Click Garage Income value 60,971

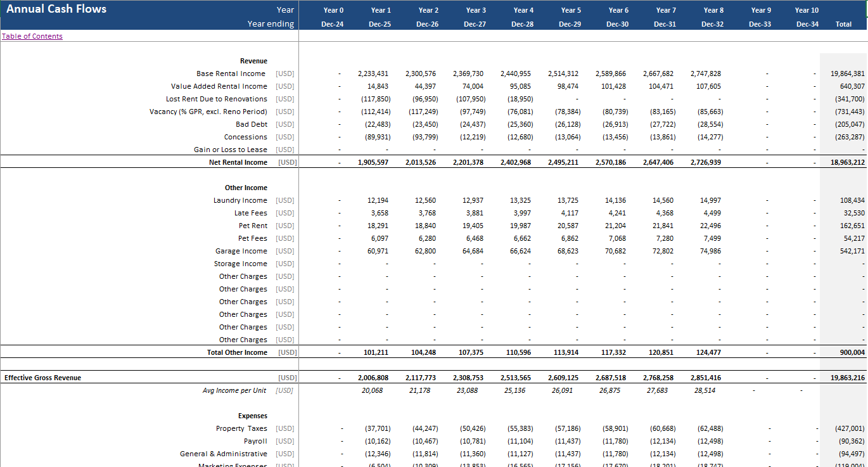click(x=378, y=251)
